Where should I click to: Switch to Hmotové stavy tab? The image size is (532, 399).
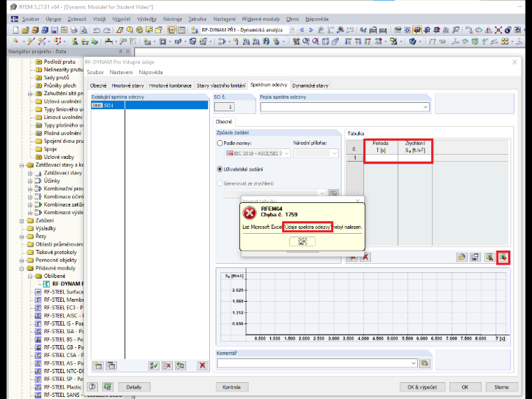tap(127, 85)
